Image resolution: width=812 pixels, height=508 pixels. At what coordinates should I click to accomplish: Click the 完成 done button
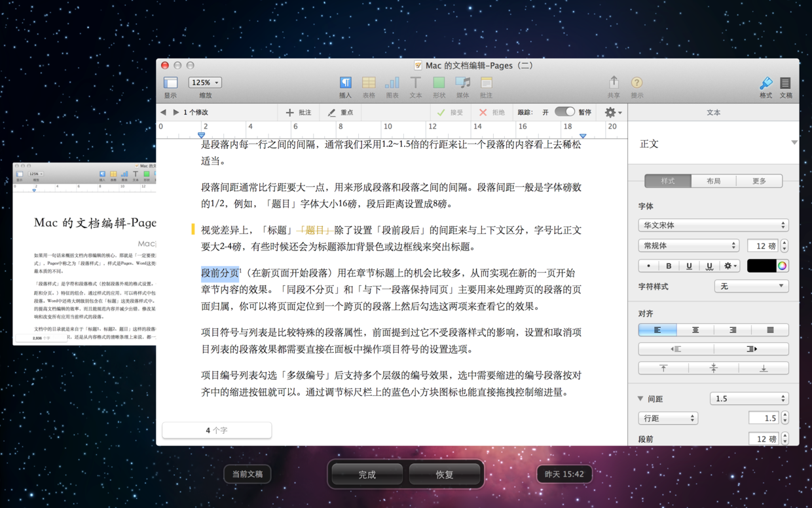pyautogui.click(x=367, y=475)
